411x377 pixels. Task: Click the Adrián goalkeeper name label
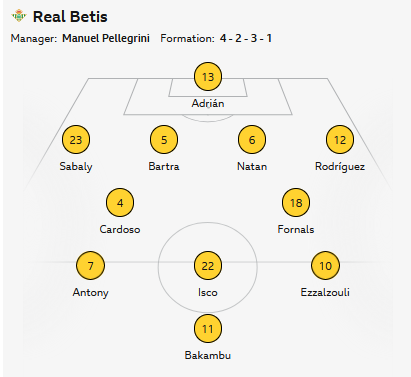coord(208,103)
